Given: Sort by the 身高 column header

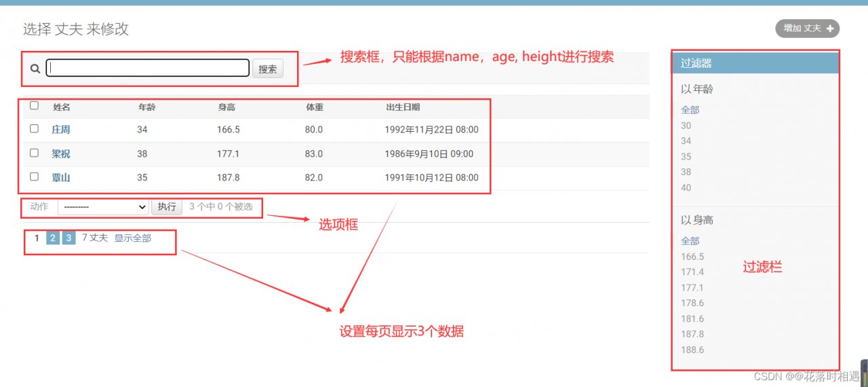Looking at the screenshot, I should click(226, 107).
